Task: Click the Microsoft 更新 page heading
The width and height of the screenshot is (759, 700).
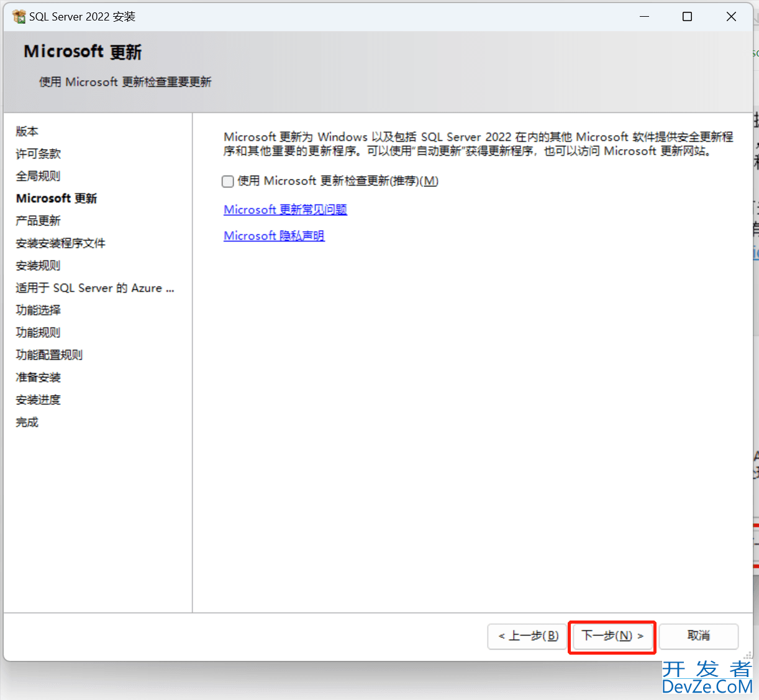Action: coord(83,52)
